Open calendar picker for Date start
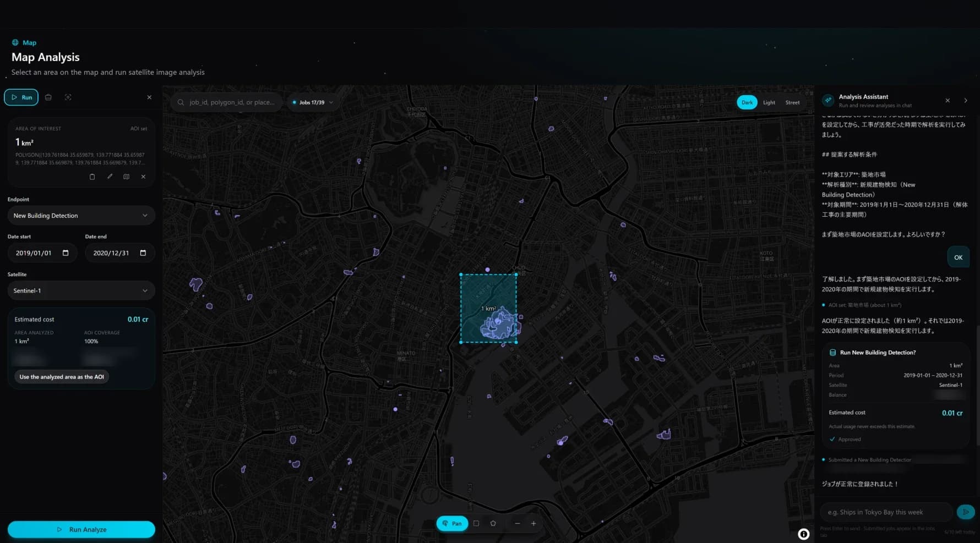The image size is (980, 543). 66,253
